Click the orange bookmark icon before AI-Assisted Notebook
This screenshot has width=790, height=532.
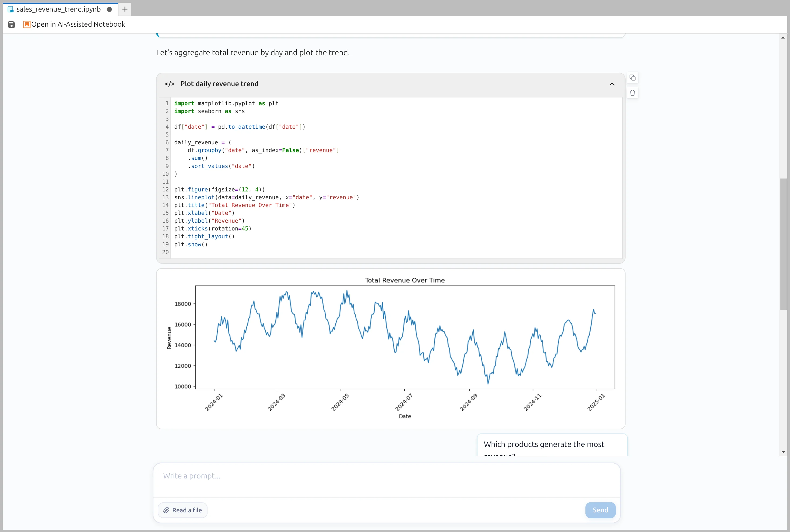coord(26,24)
